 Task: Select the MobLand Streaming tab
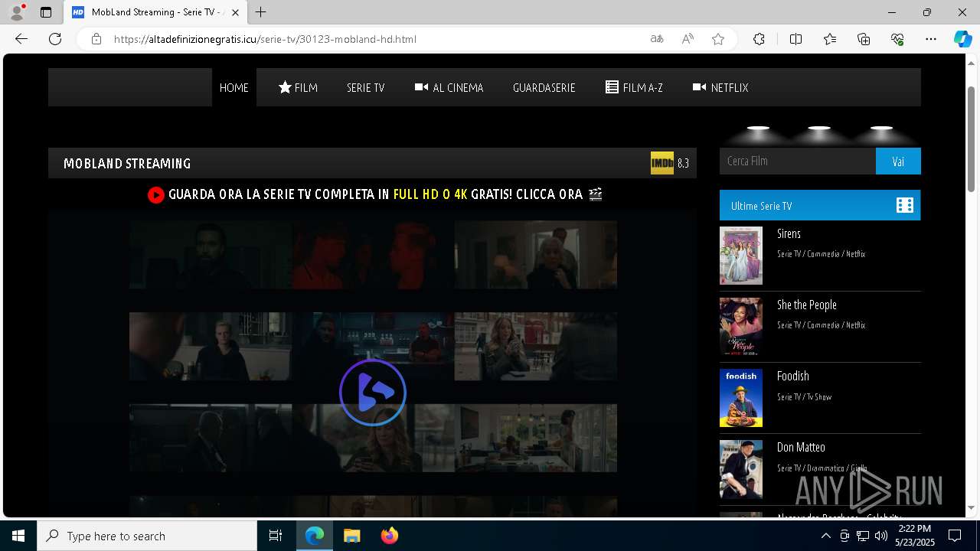point(155,12)
